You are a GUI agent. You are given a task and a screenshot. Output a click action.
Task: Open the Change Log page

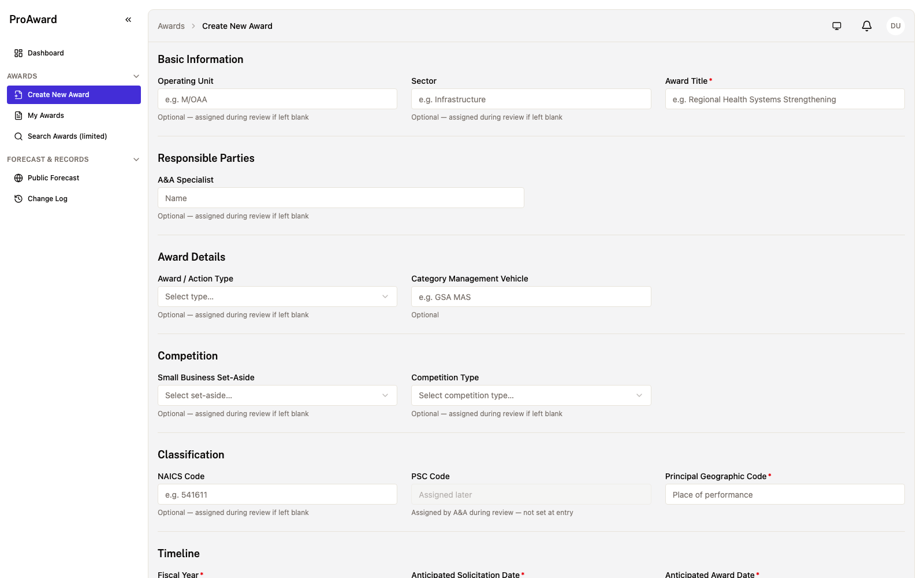click(74, 199)
